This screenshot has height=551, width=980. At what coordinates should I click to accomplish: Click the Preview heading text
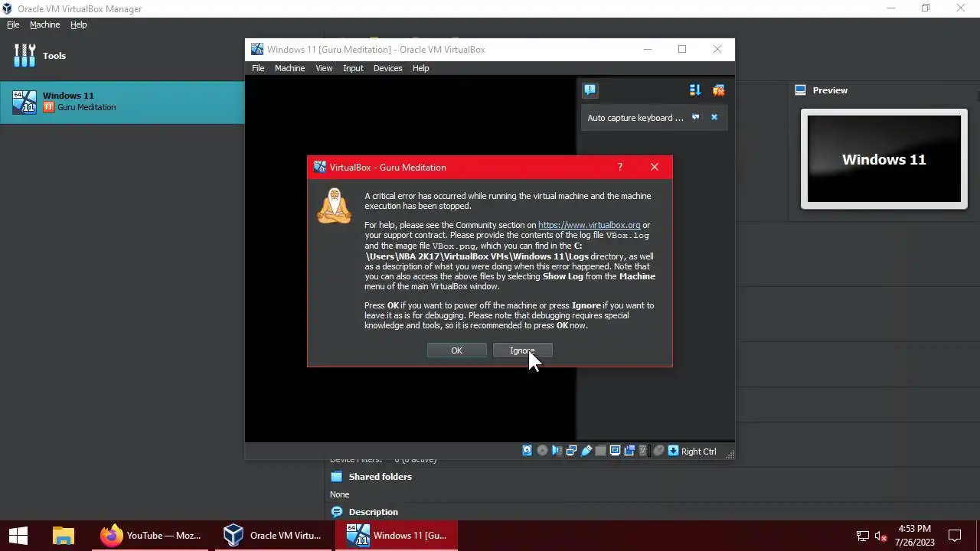point(830,90)
